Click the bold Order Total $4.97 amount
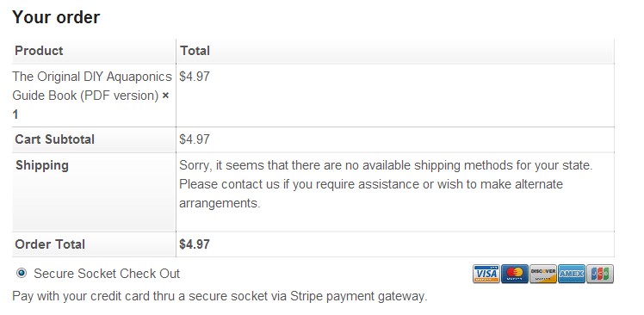 point(195,244)
